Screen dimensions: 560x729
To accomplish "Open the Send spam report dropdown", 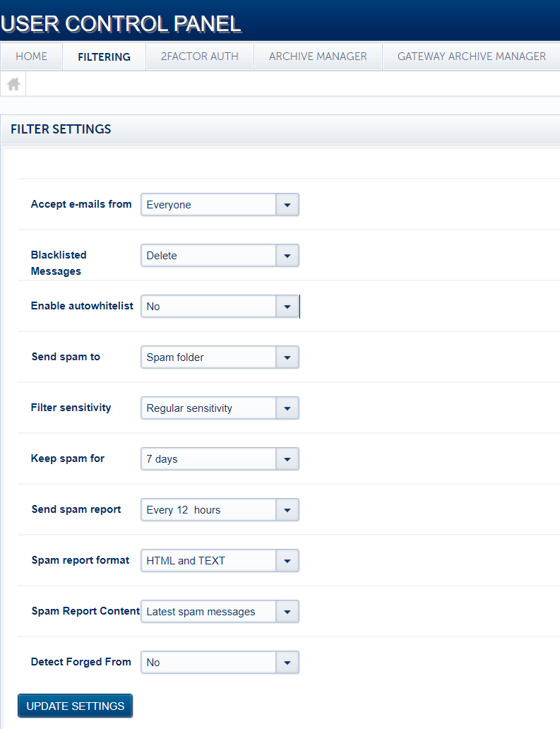I will coord(287,509).
